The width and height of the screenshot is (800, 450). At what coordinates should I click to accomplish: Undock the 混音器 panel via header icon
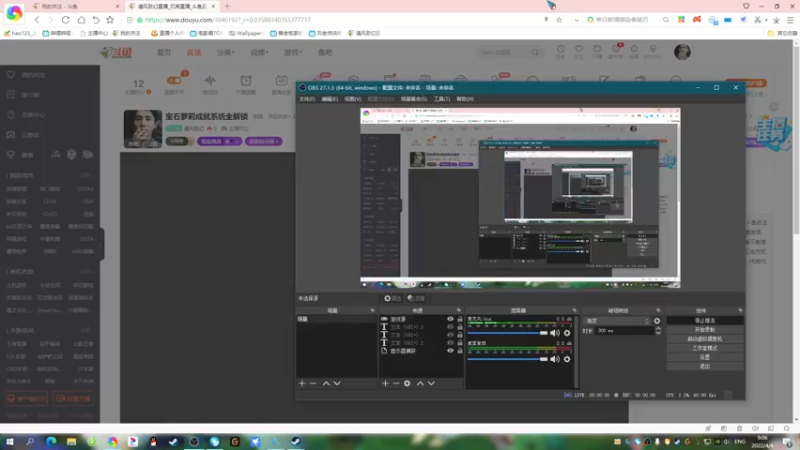point(574,310)
